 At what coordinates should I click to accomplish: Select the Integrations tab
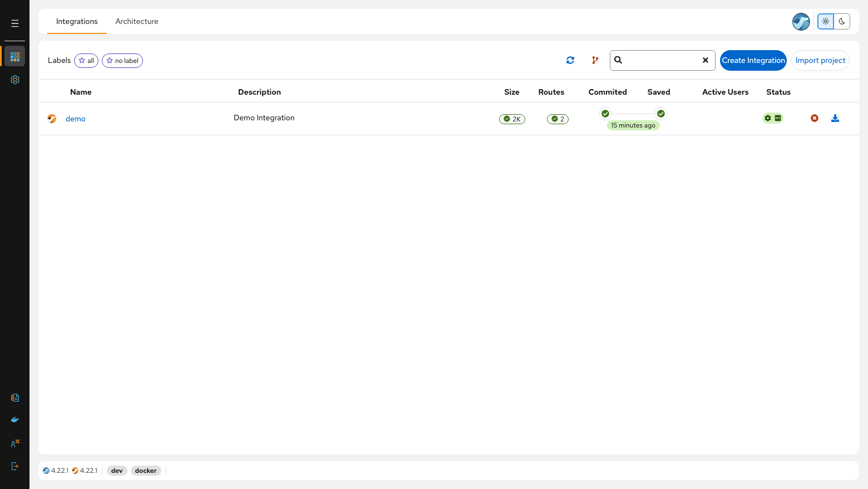coord(77,21)
